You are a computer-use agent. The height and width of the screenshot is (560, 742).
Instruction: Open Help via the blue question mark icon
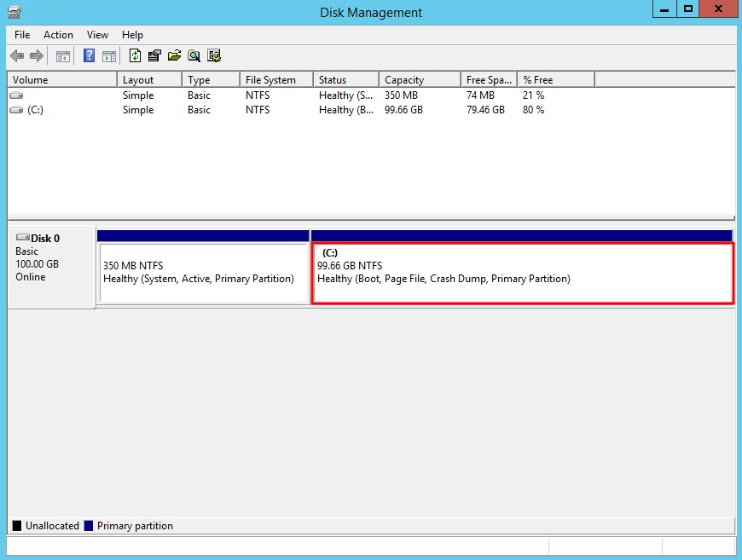[x=89, y=56]
